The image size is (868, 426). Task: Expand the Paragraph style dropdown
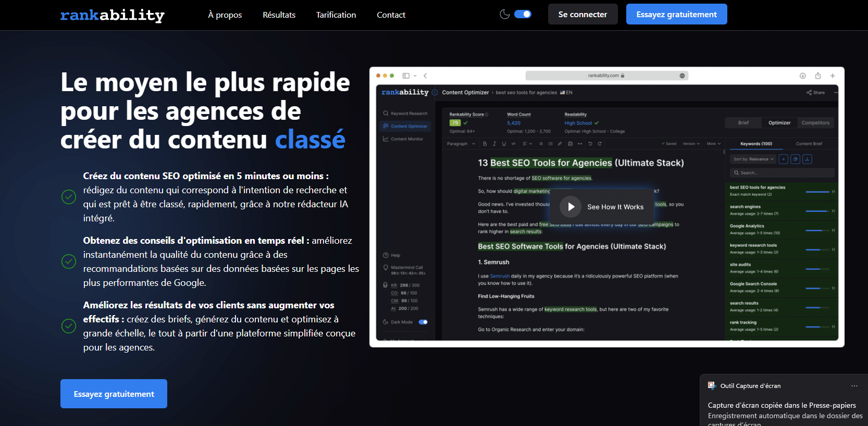461,144
